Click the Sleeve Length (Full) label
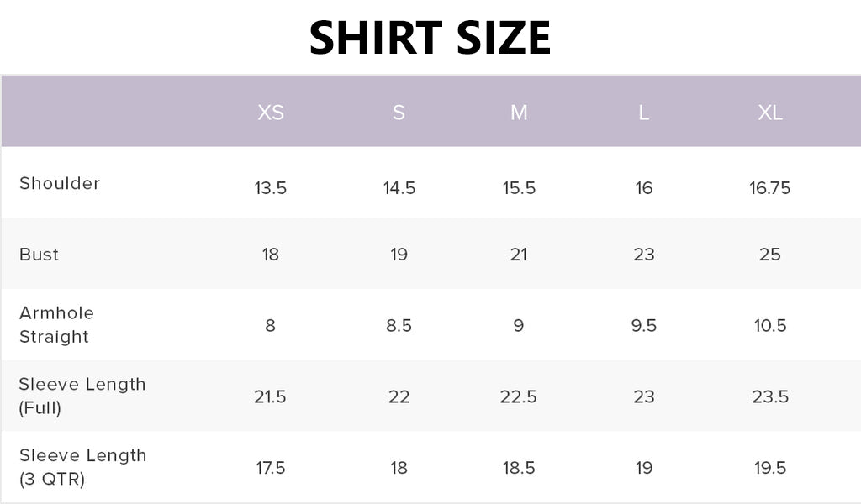The image size is (861, 504). pos(82,396)
